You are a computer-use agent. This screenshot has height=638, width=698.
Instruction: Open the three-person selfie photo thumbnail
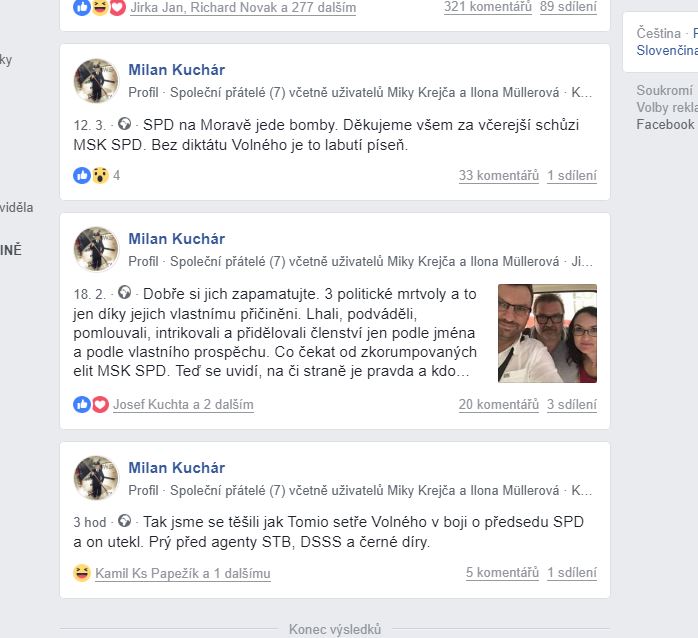point(547,333)
